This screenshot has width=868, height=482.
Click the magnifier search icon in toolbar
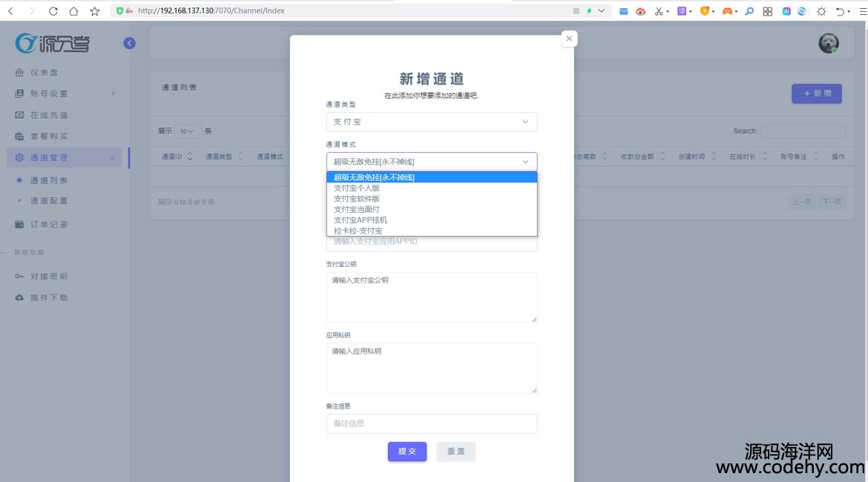click(x=749, y=11)
